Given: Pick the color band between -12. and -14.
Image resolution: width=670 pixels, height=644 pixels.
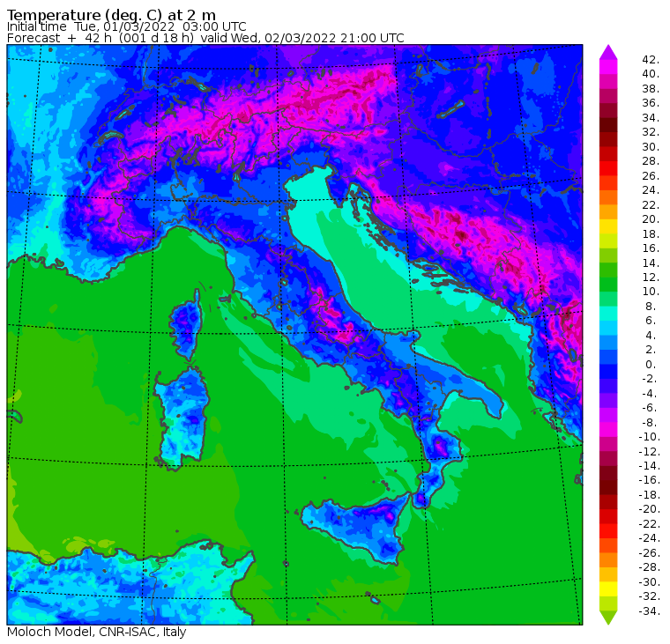Looking at the screenshot, I should tap(608, 459).
